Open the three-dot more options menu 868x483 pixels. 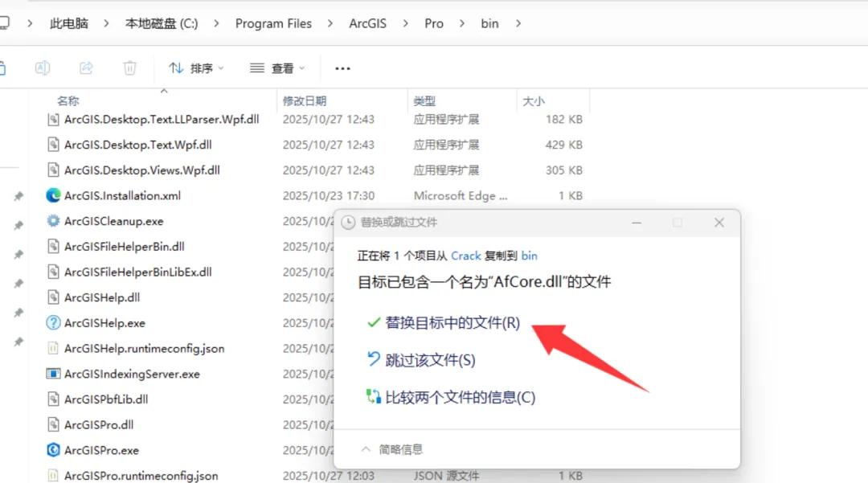click(342, 68)
